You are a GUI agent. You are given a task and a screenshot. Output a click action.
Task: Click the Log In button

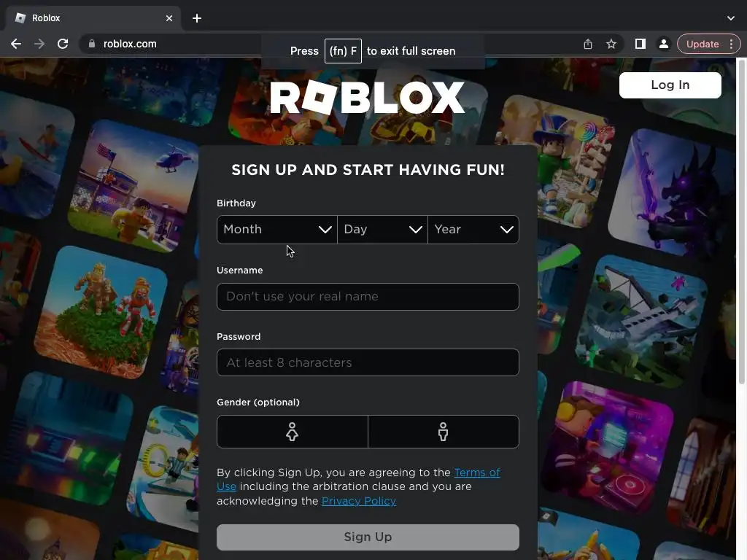point(670,85)
